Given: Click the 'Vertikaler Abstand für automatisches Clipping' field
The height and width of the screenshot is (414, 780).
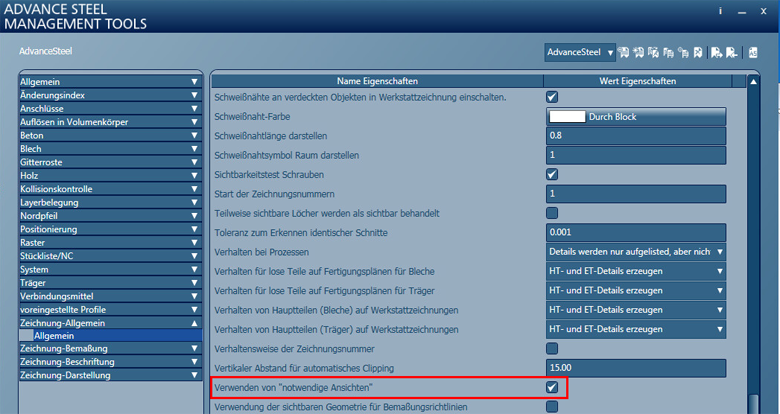Looking at the screenshot, I should [636, 368].
